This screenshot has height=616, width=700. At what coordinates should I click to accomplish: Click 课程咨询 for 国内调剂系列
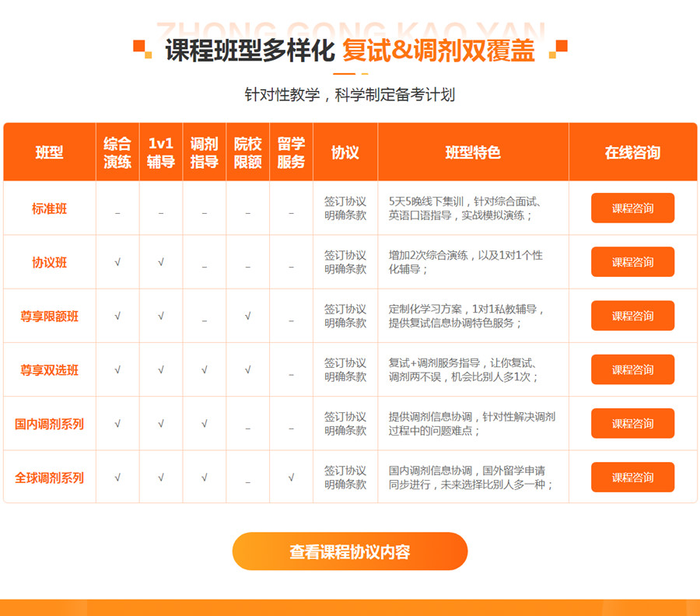632,424
